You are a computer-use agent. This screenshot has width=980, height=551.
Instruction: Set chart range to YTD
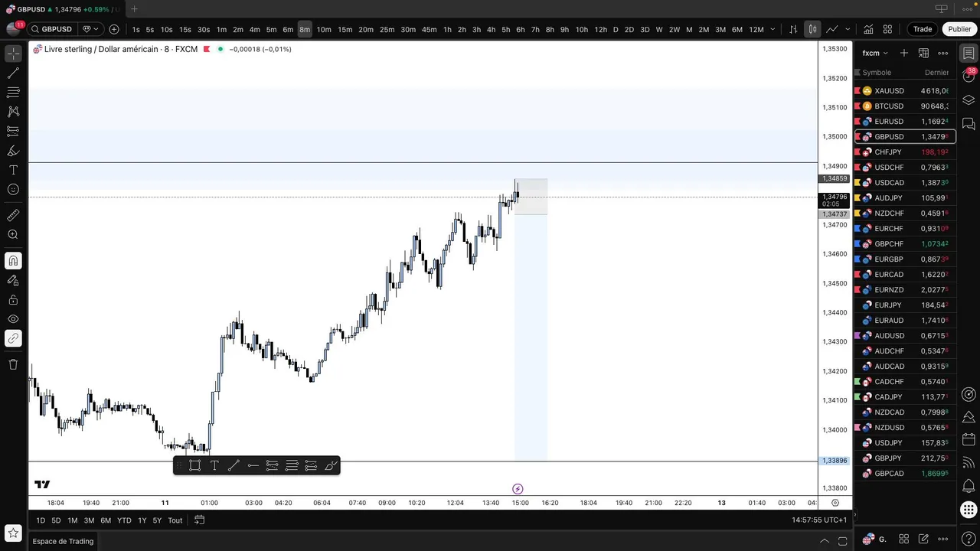pyautogui.click(x=124, y=520)
